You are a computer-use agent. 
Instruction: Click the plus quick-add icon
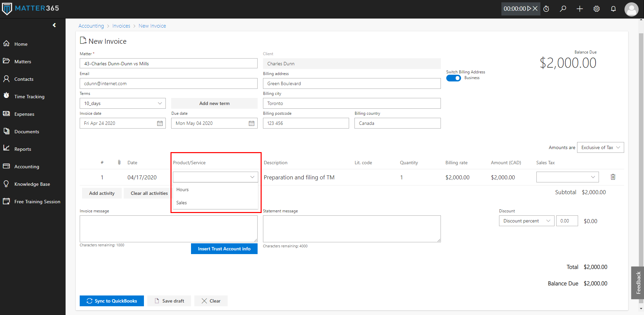click(x=580, y=9)
